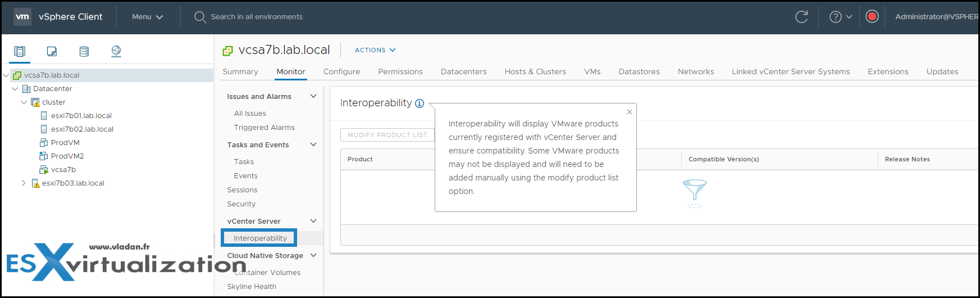Screen dimensions: 980x298
Task: Click the Interoperability info icon
Action: (420, 103)
